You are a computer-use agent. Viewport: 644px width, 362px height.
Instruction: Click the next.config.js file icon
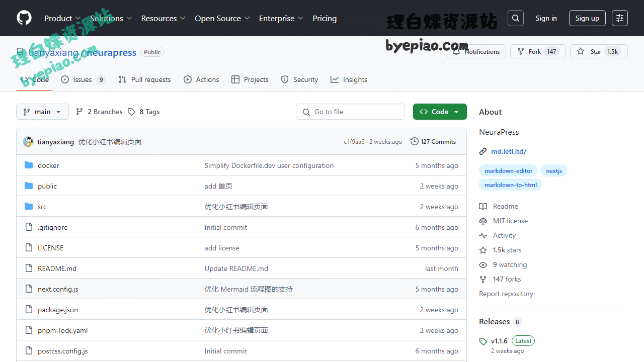[x=29, y=289]
